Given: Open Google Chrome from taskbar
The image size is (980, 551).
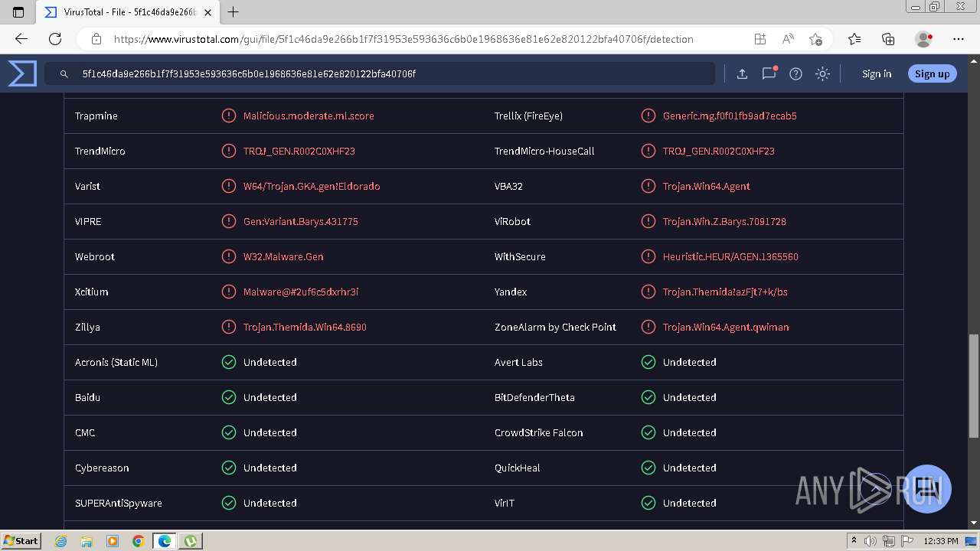Looking at the screenshot, I should coord(138,541).
